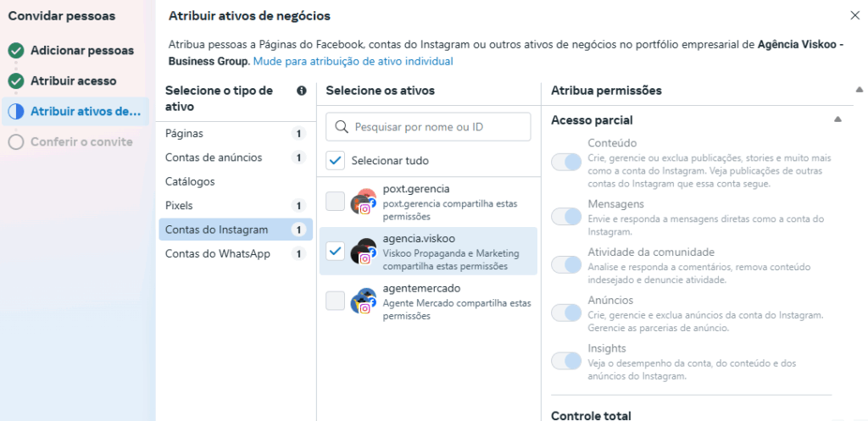The height and width of the screenshot is (421, 868).
Task: Open Mude para atribuição de ativo individual link
Action: pos(353,61)
